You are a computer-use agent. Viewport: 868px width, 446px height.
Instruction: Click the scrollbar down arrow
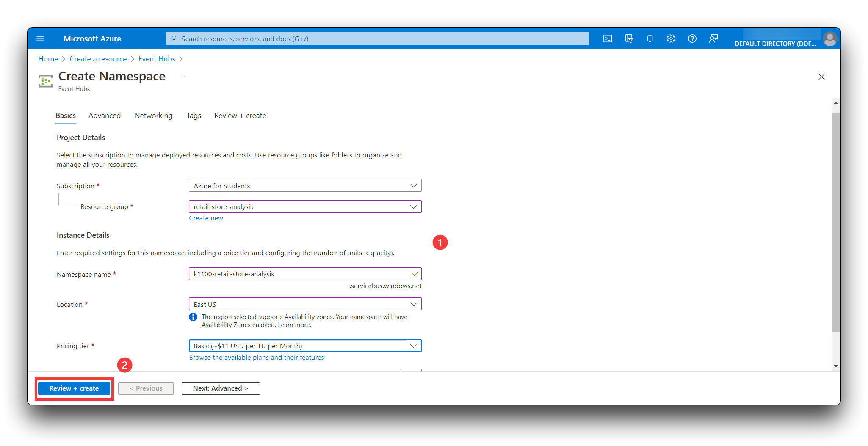(835, 366)
